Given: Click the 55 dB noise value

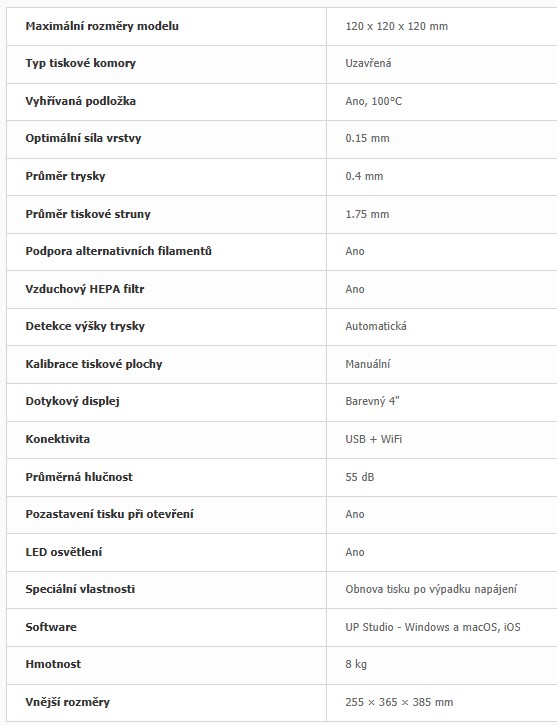Looking at the screenshot, I should tap(360, 477).
